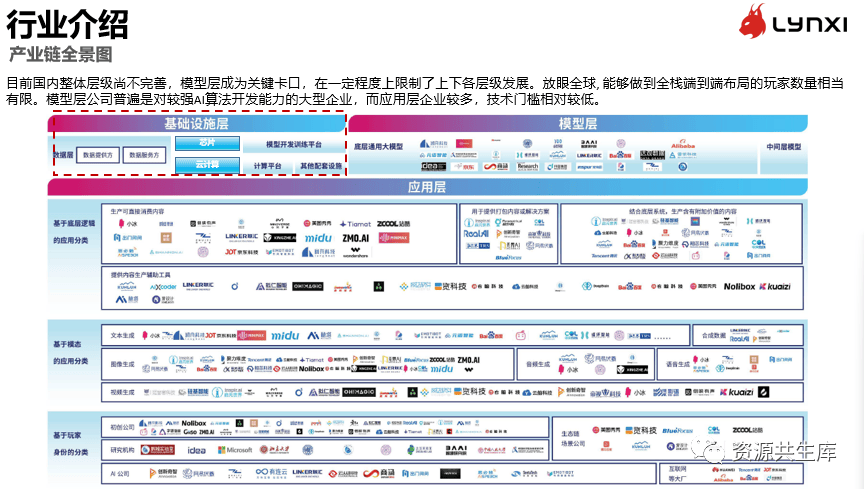864x489 pixels.
Task: Select the kuaizi logo in auxiliary tools row
Action: [x=774, y=286]
